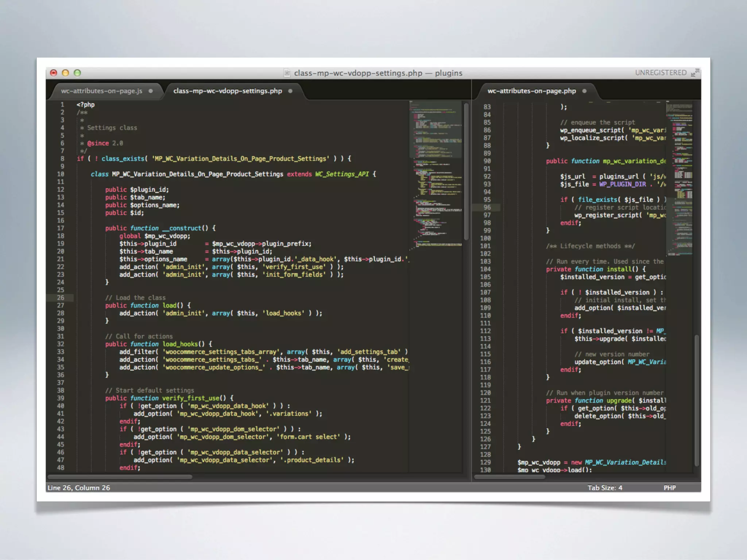Open the Tab Size: 4 selector
Screen dimensions: 747x560
(x=605, y=488)
